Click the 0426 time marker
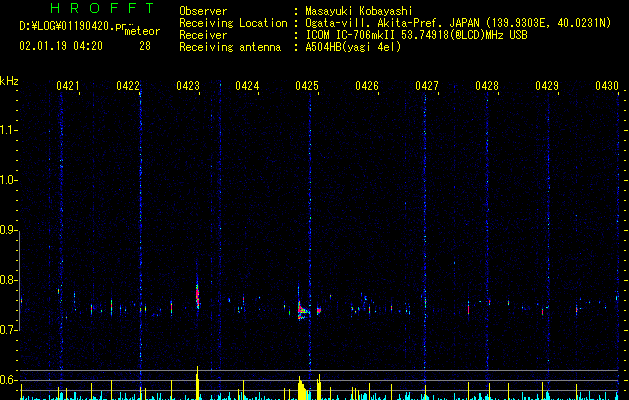 (x=367, y=86)
